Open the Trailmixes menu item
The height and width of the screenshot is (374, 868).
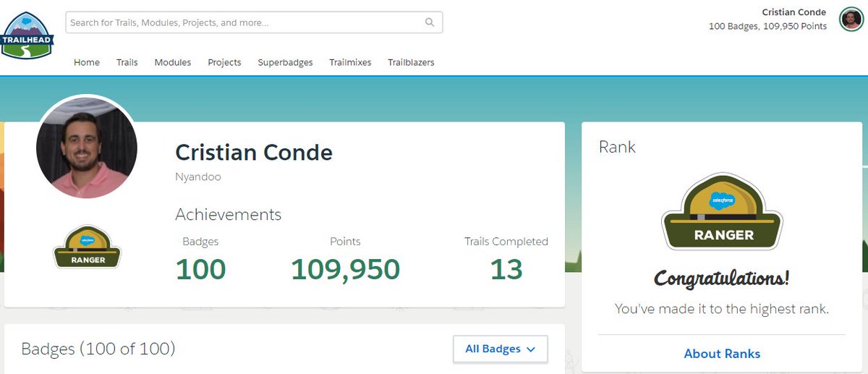tap(350, 62)
